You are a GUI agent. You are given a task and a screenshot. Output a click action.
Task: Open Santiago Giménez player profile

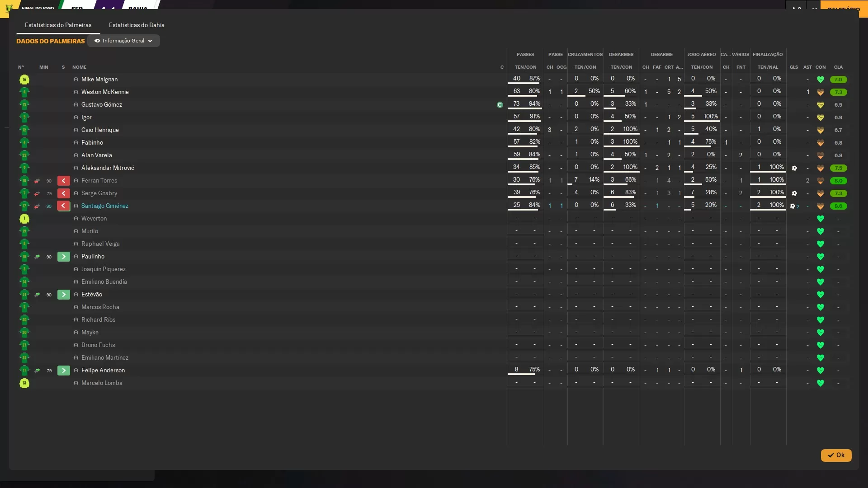point(105,206)
